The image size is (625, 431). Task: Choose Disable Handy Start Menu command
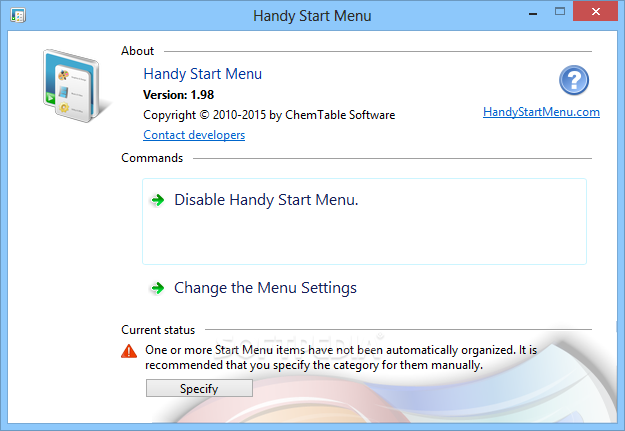click(364, 221)
